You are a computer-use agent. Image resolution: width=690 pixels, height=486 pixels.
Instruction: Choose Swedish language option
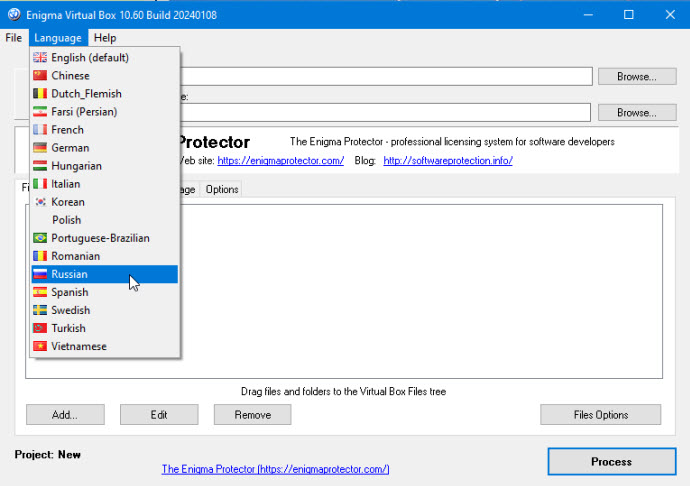tap(105, 310)
